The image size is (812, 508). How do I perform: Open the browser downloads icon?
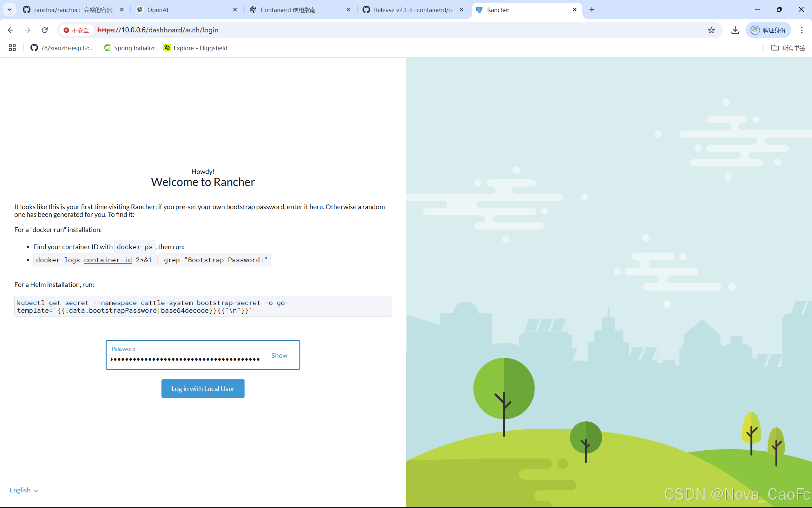735,30
